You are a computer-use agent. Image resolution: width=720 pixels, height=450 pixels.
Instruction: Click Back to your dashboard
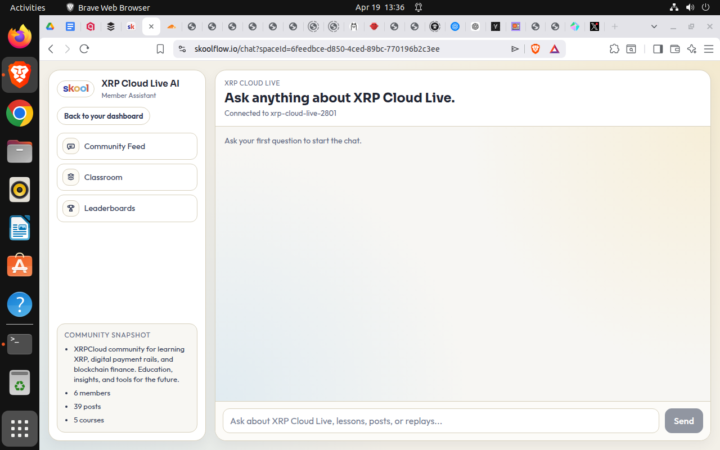[x=103, y=116]
